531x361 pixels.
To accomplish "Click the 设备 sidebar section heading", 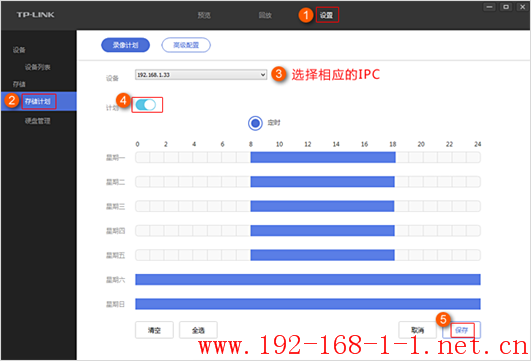I will tap(19, 50).
